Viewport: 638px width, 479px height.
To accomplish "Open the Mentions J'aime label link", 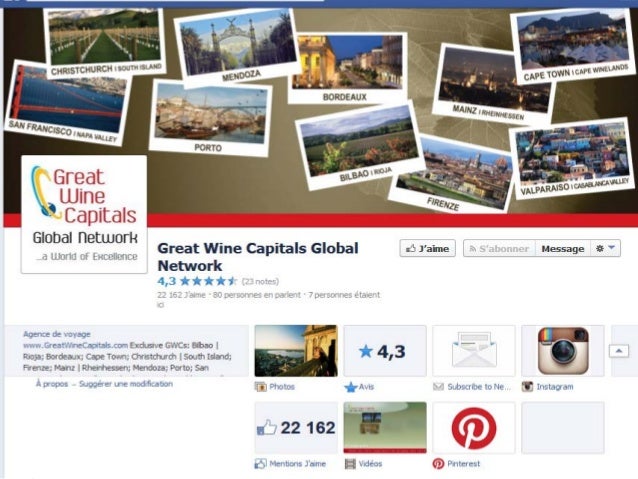I will [x=297, y=464].
